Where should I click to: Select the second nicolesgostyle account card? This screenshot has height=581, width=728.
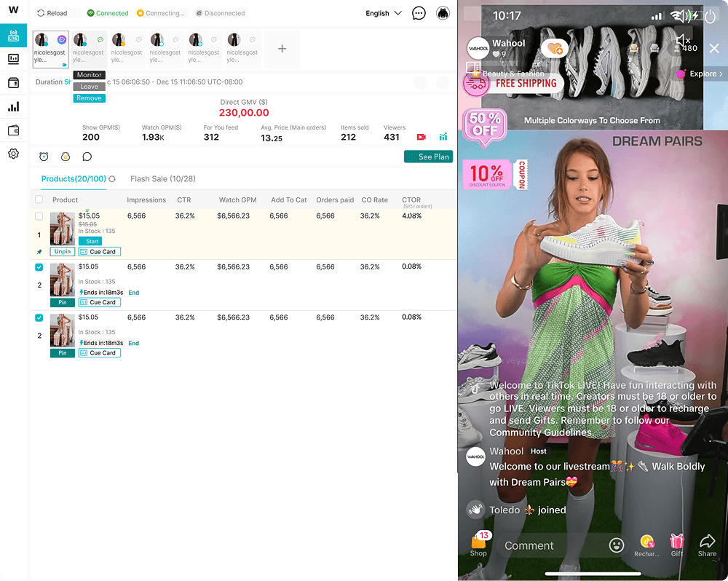tap(89, 50)
